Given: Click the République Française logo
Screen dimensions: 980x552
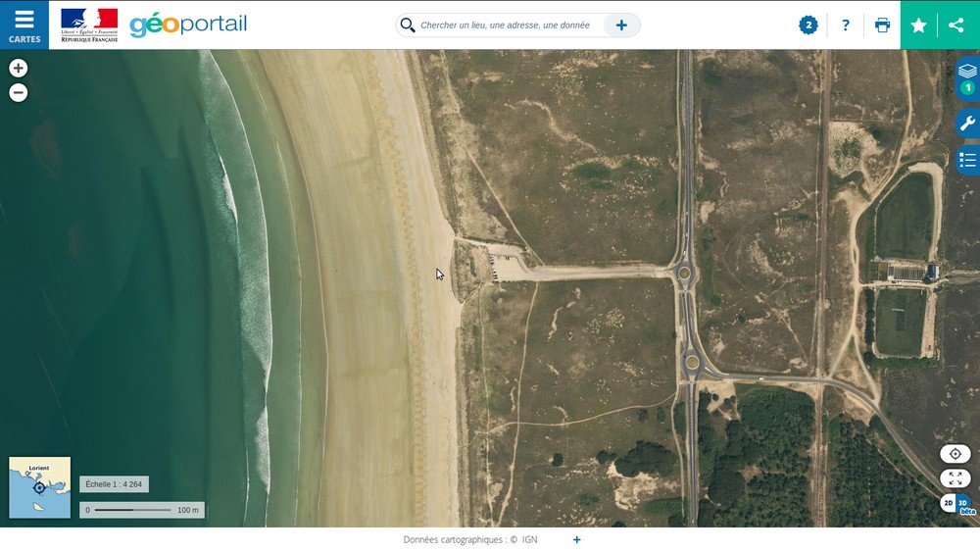Looking at the screenshot, I should point(89,25).
